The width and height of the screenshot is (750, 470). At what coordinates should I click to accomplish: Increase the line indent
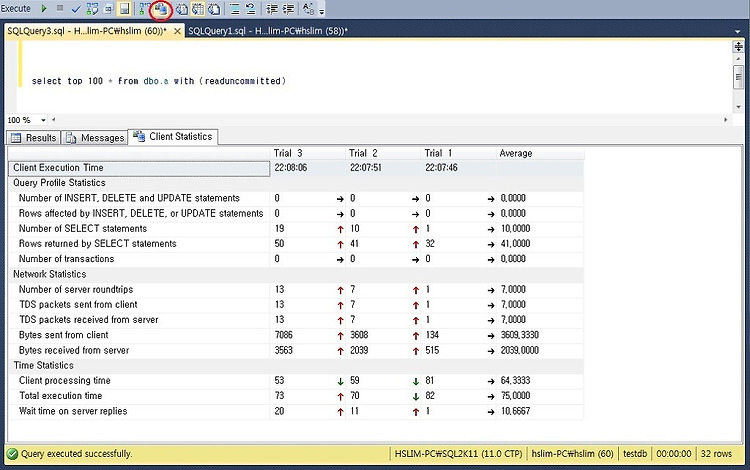click(288, 9)
